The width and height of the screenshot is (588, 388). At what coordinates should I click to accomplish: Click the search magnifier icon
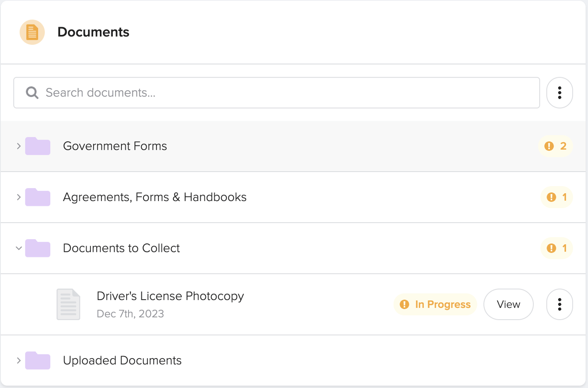[32, 92]
